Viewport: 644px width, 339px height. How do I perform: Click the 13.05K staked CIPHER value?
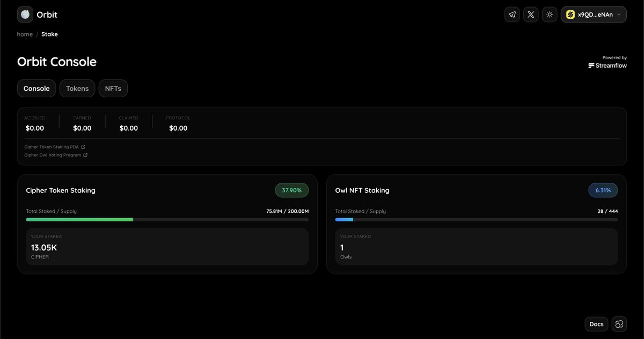(x=44, y=248)
